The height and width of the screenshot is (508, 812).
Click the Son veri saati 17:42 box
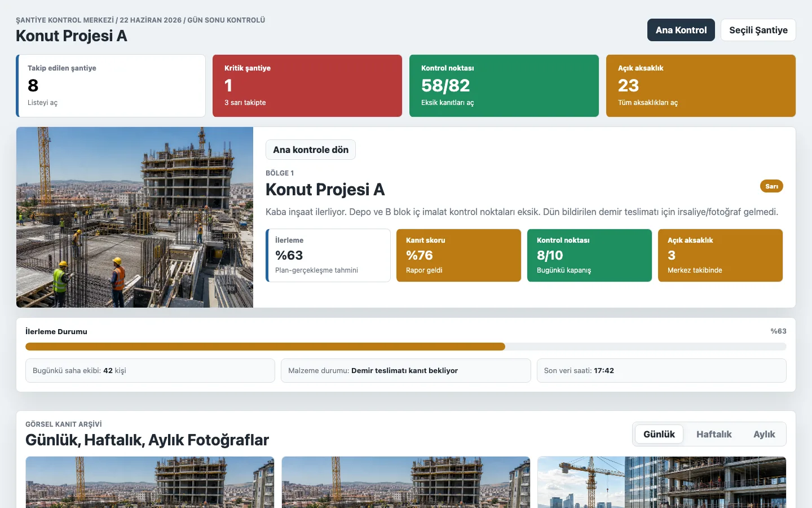pyautogui.click(x=661, y=371)
